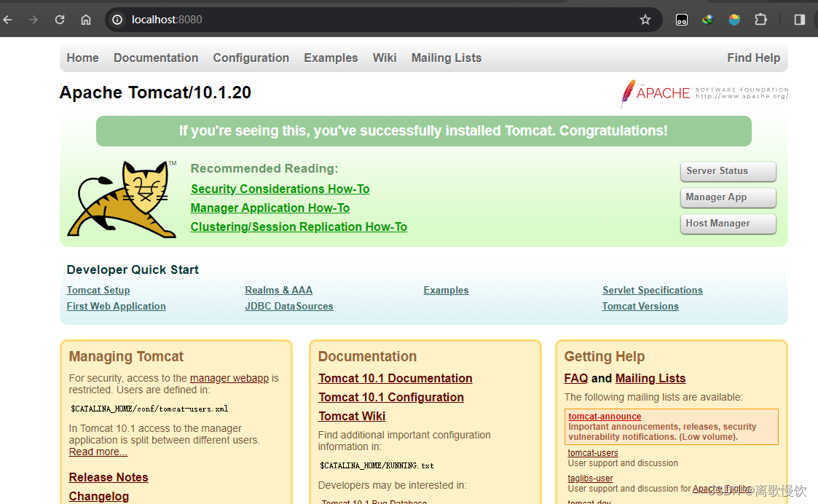The width and height of the screenshot is (818, 504).
Task: Open the tomcat-announce mailing list link
Action: click(605, 417)
